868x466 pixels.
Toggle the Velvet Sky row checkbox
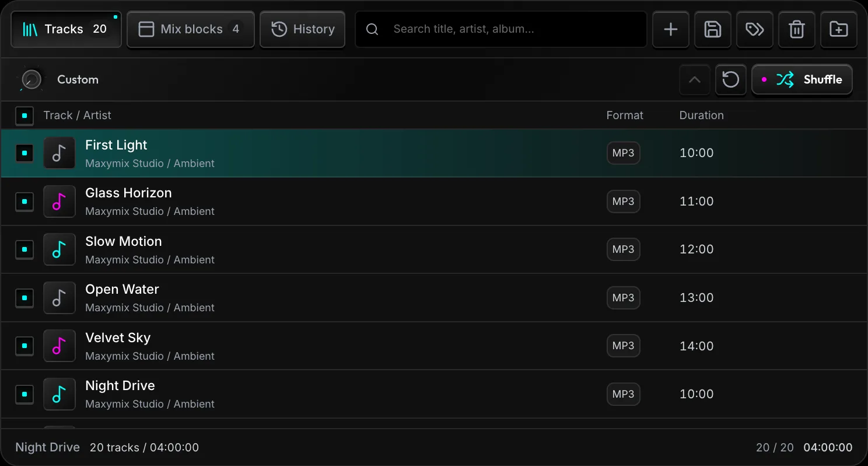tap(24, 346)
